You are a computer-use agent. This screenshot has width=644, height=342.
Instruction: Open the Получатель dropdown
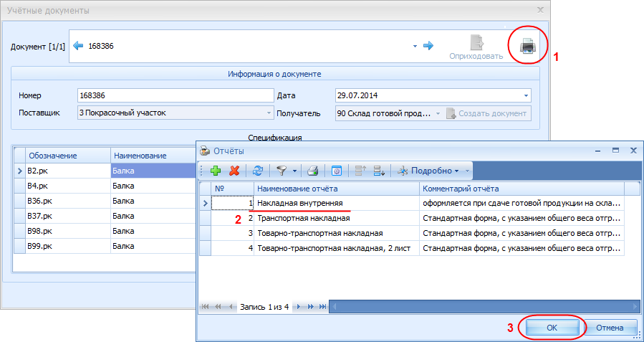point(438,113)
